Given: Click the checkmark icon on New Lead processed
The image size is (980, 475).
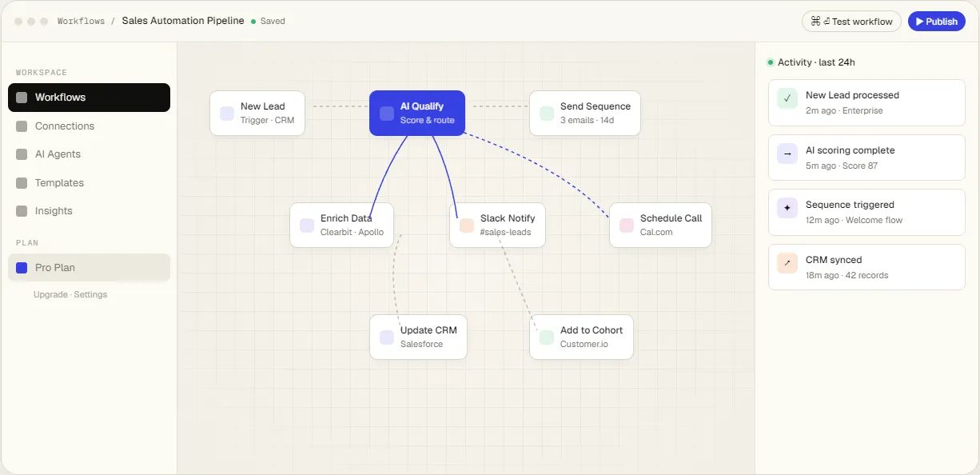Looking at the screenshot, I should click(x=787, y=99).
